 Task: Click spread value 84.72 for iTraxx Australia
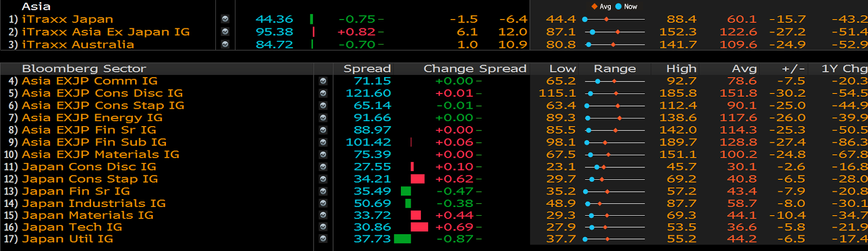[274, 45]
